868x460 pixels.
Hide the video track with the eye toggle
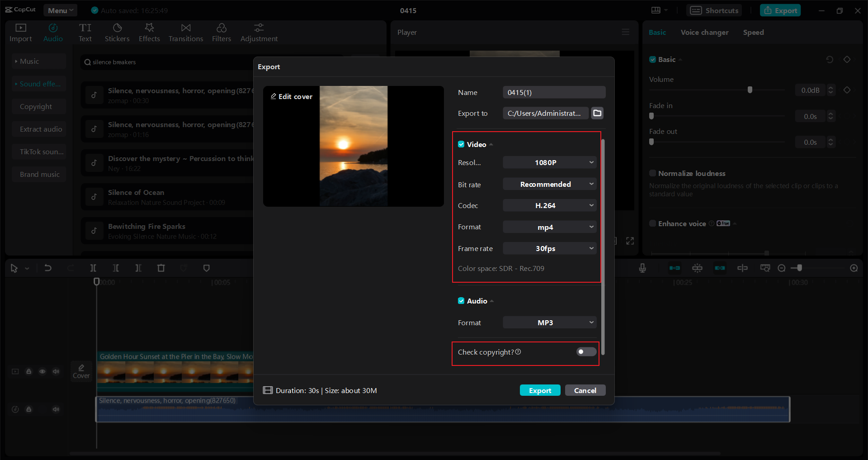click(42, 371)
